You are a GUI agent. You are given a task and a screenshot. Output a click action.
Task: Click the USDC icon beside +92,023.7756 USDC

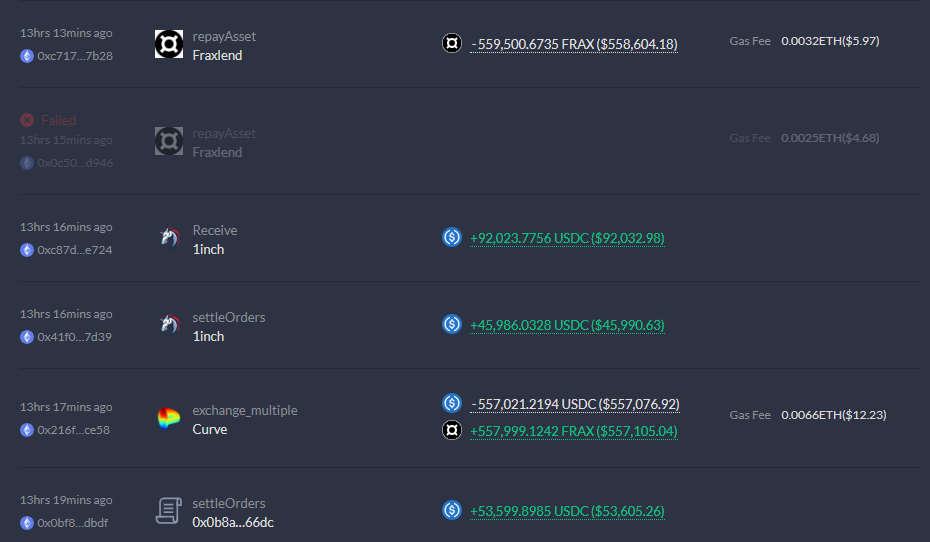click(452, 237)
